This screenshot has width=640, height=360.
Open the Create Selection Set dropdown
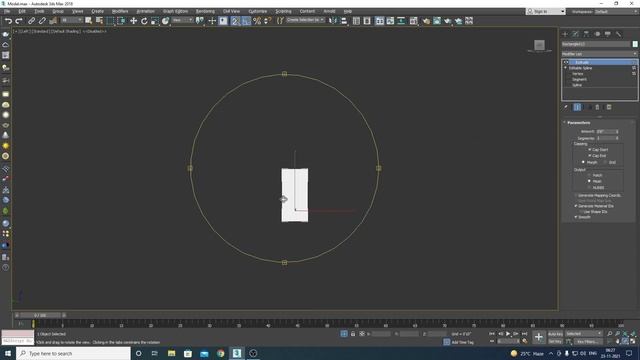[306, 20]
